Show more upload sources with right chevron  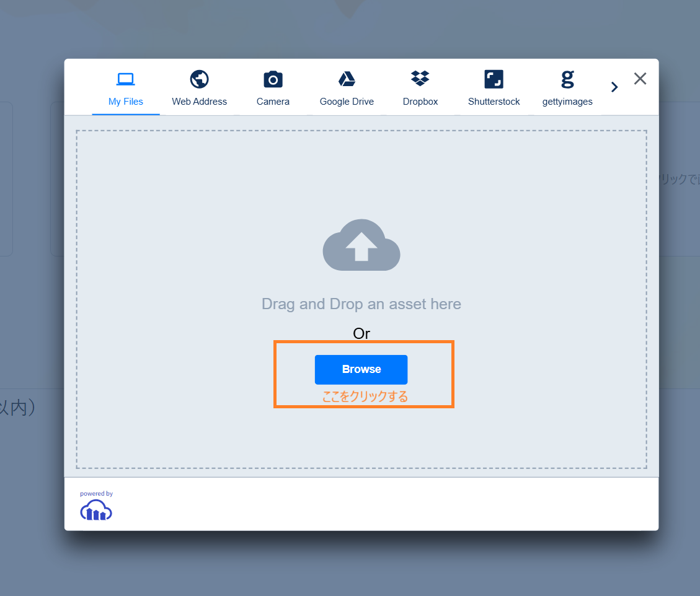point(614,87)
